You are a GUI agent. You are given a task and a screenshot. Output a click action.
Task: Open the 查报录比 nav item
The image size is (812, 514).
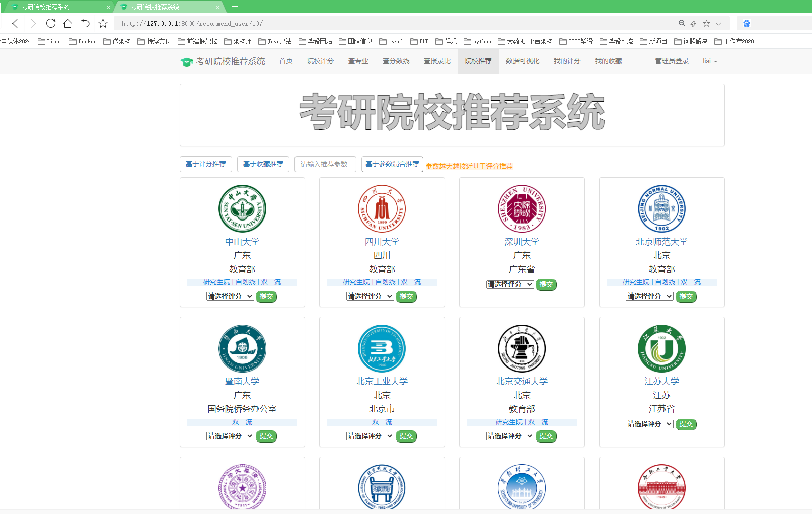click(x=437, y=61)
